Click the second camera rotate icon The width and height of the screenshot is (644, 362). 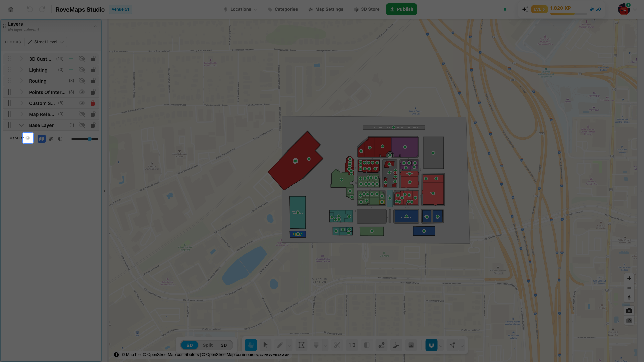point(629,321)
